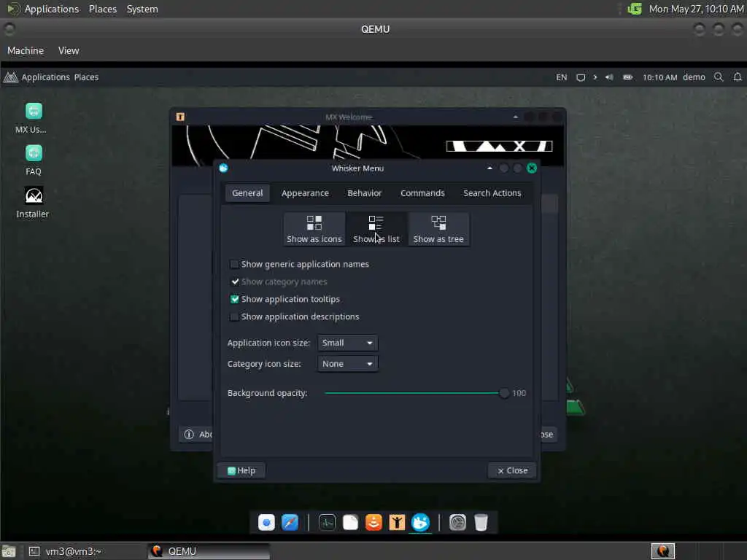Select Show as icons view

(x=314, y=229)
